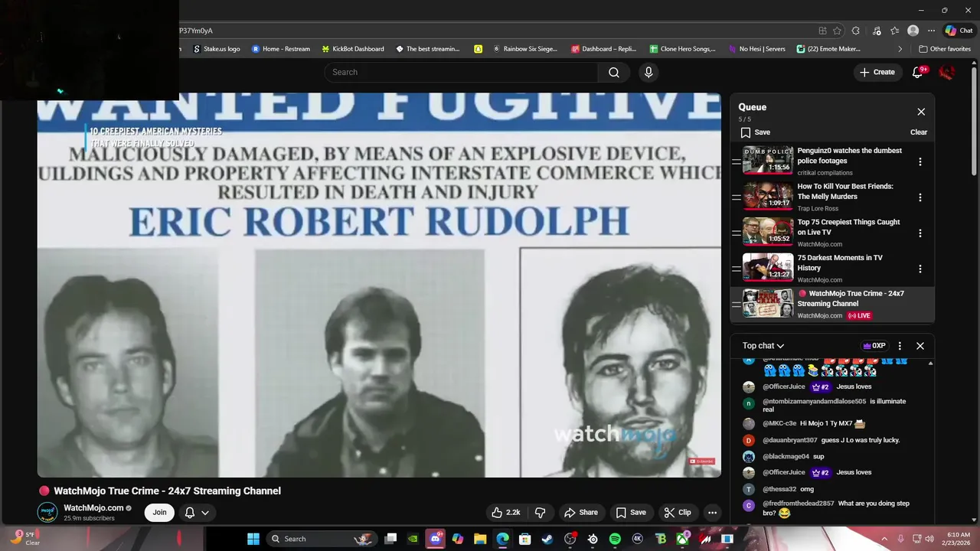This screenshot has height=551, width=980.
Task: Open live chat more options menu
Action: pos(900,346)
